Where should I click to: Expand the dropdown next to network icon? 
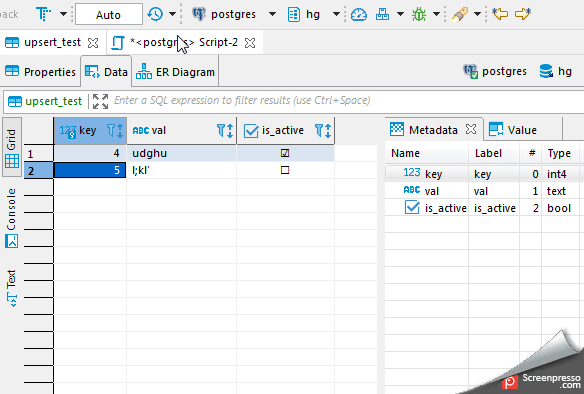400,14
